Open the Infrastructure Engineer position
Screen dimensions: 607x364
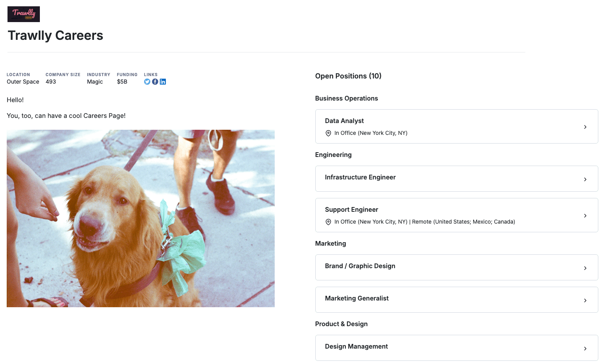tap(360, 177)
